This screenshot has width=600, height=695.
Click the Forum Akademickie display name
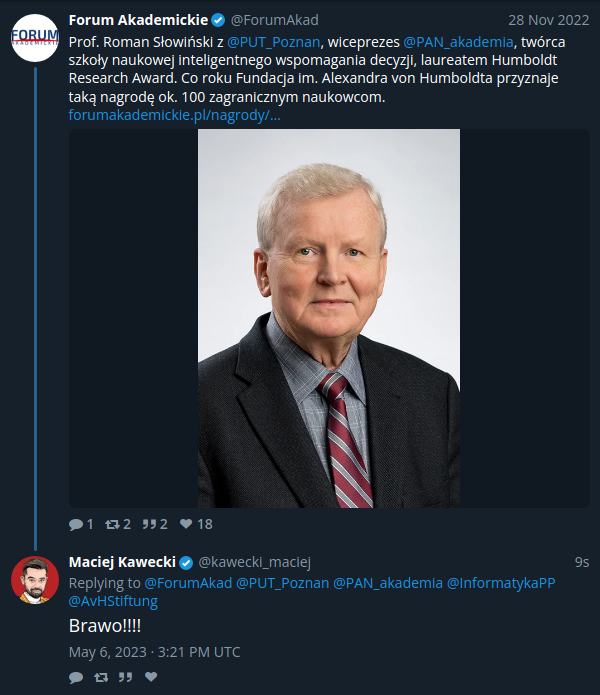(x=138, y=20)
